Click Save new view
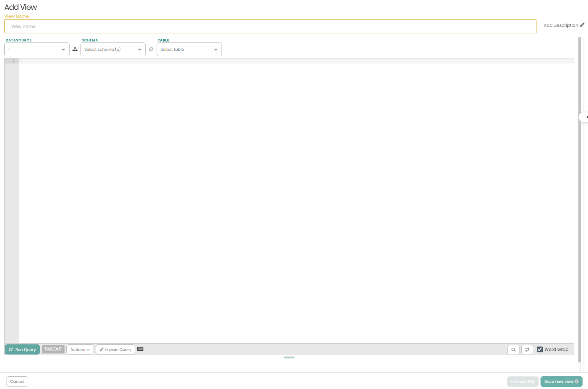588x389 pixels. [561, 381]
